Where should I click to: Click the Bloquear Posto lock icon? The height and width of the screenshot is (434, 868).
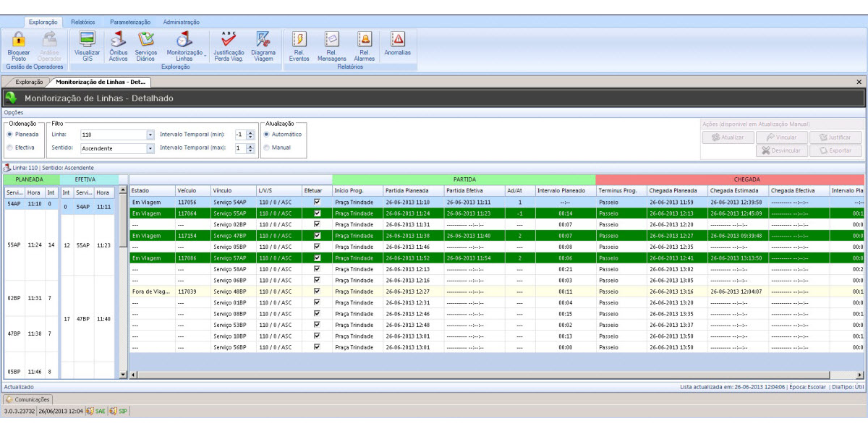[19, 41]
